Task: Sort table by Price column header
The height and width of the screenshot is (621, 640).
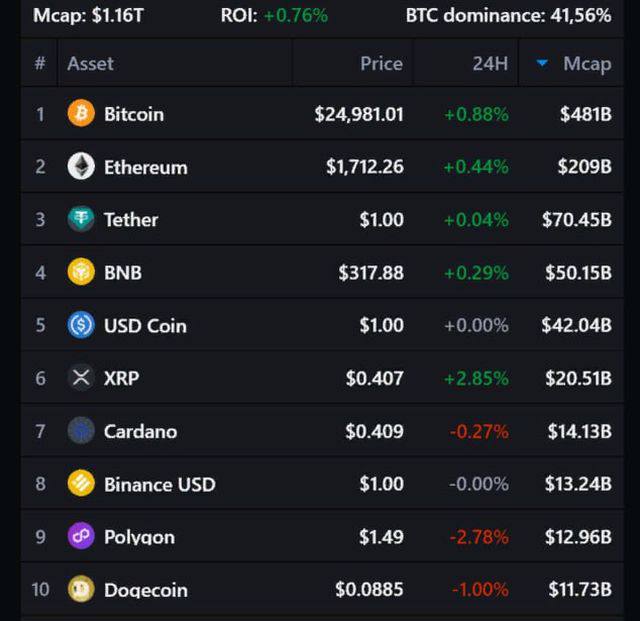Action: coord(381,63)
